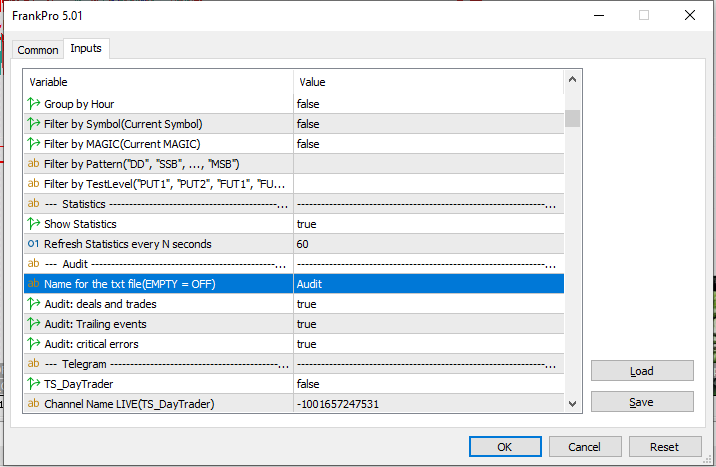Click the icon beside Audit: Trailing events
Viewport: 716px width, 467px height.
click(x=33, y=324)
